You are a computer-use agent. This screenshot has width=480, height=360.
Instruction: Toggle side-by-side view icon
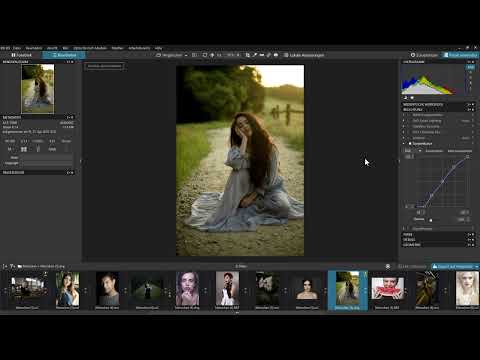tap(195, 55)
